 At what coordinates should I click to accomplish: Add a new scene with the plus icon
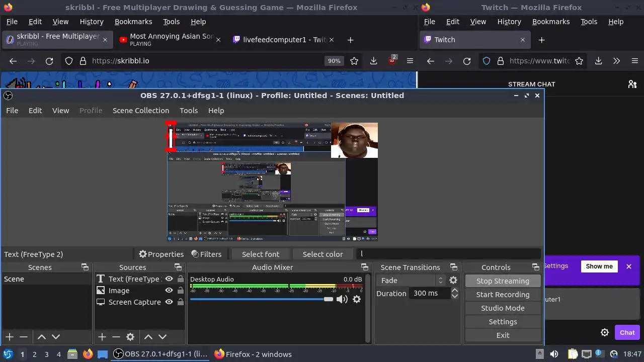[10, 337]
